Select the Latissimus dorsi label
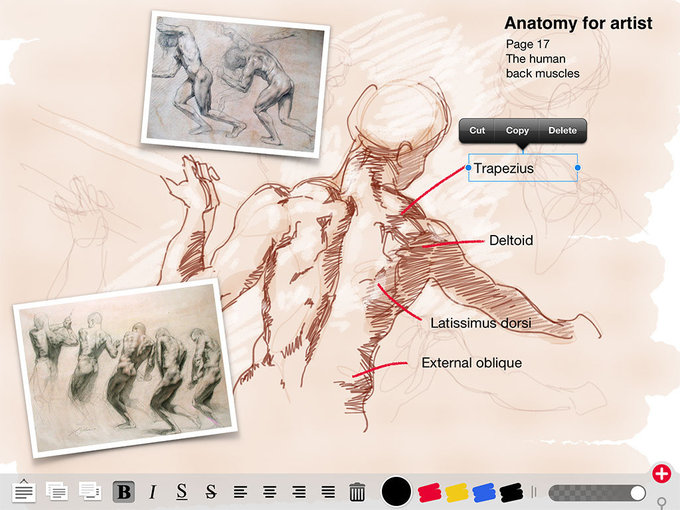 481,323
